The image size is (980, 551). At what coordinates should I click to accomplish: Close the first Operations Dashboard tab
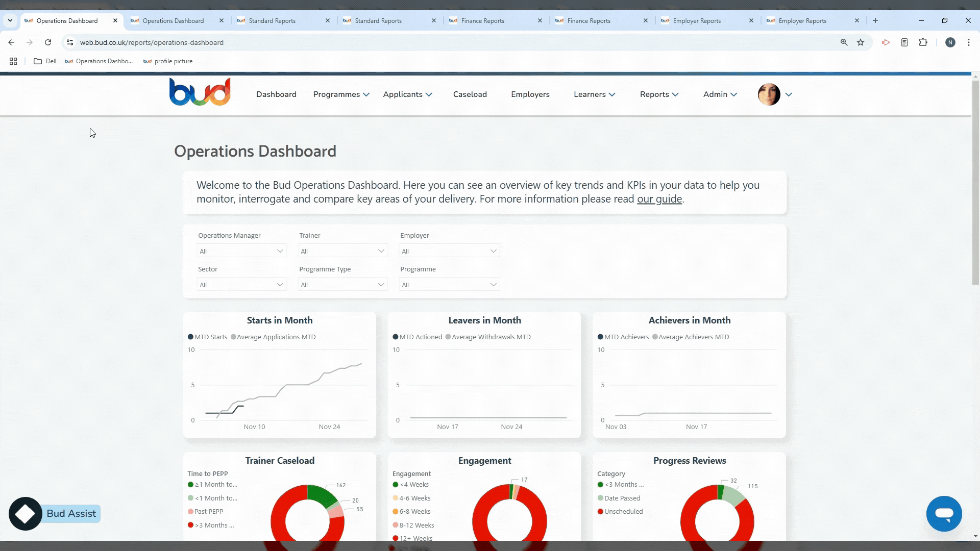click(115, 21)
